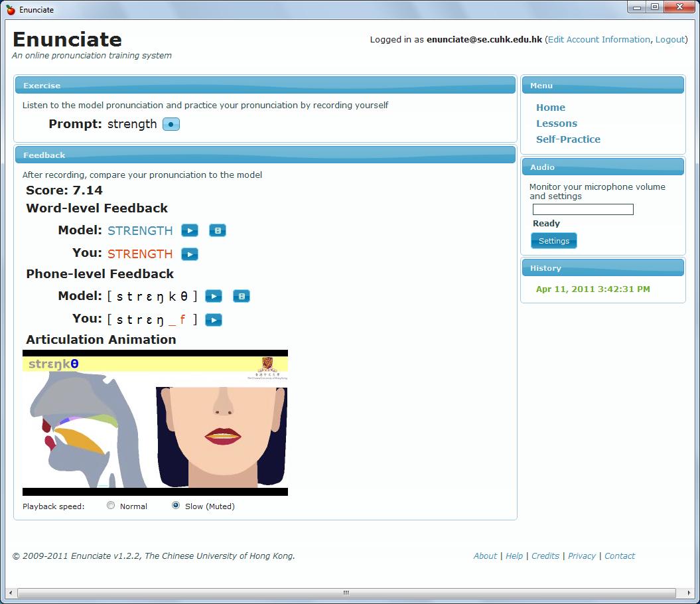Click the horizontal scrollbar thumb
700x604 pixels.
346,593
